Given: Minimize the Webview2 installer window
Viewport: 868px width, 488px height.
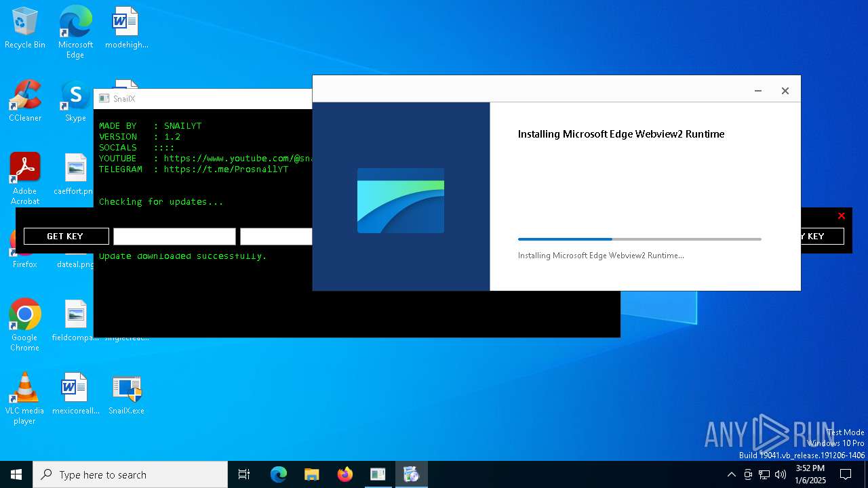Looking at the screenshot, I should pos(758,91).
